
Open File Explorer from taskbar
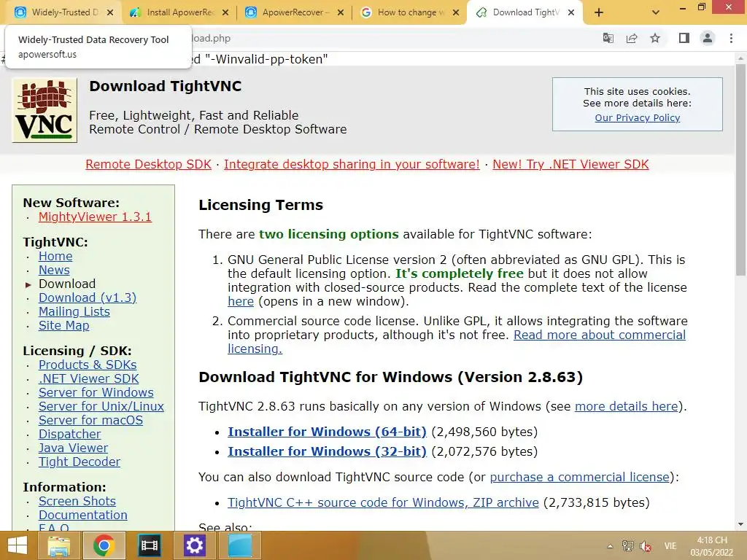[58, 545]
